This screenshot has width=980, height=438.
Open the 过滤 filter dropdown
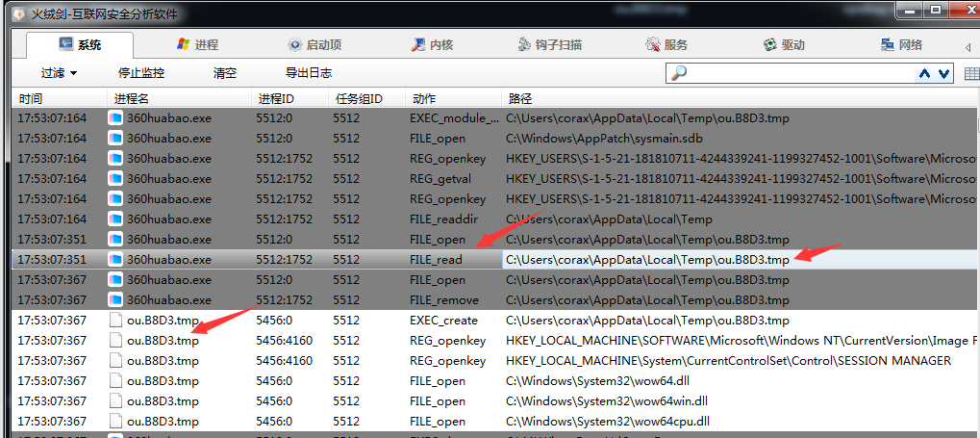(59, 73)
